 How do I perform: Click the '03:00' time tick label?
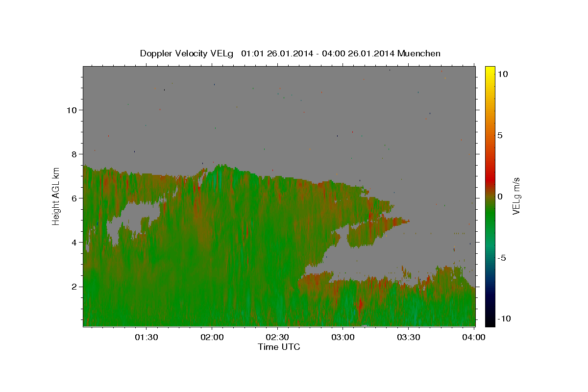343,337
